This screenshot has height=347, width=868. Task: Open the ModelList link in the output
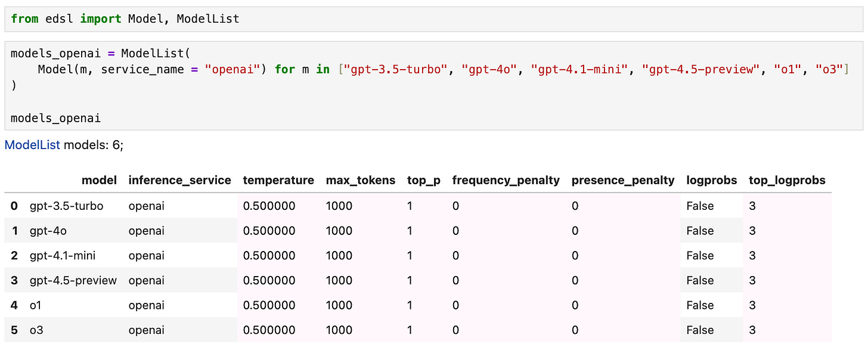(32, 145)
